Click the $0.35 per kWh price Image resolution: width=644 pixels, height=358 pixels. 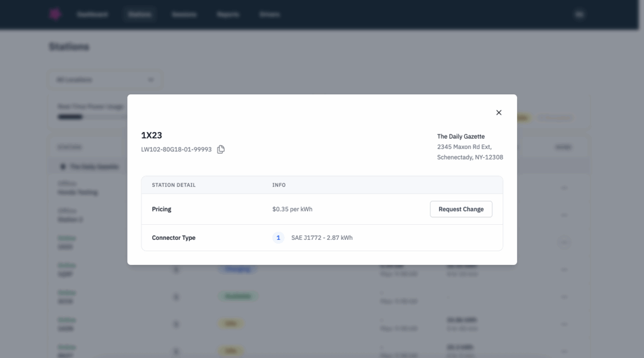(292, 209)
